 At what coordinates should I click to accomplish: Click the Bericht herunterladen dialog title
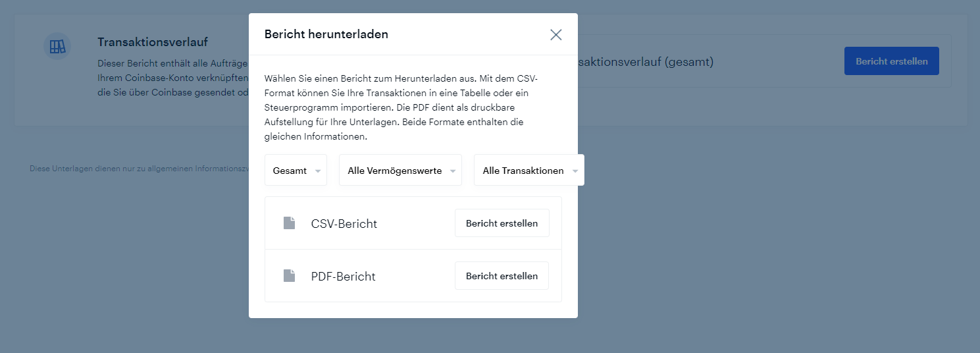coord(326,34)
